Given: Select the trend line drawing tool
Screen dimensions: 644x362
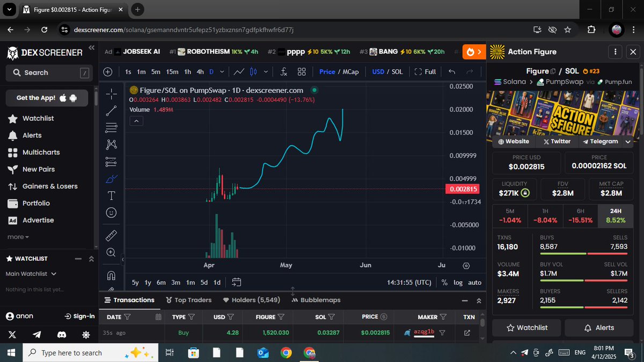Looking at the screenshot, I should (111, 110).
